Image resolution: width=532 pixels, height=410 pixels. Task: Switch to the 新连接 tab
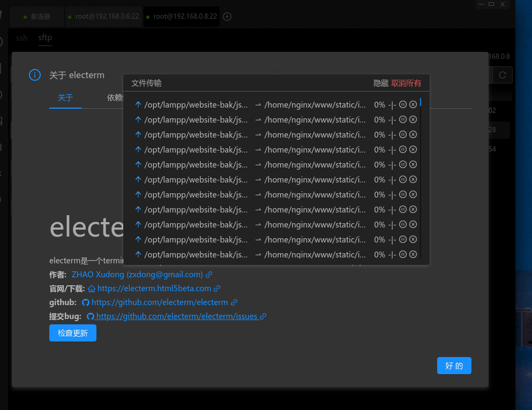37,17
